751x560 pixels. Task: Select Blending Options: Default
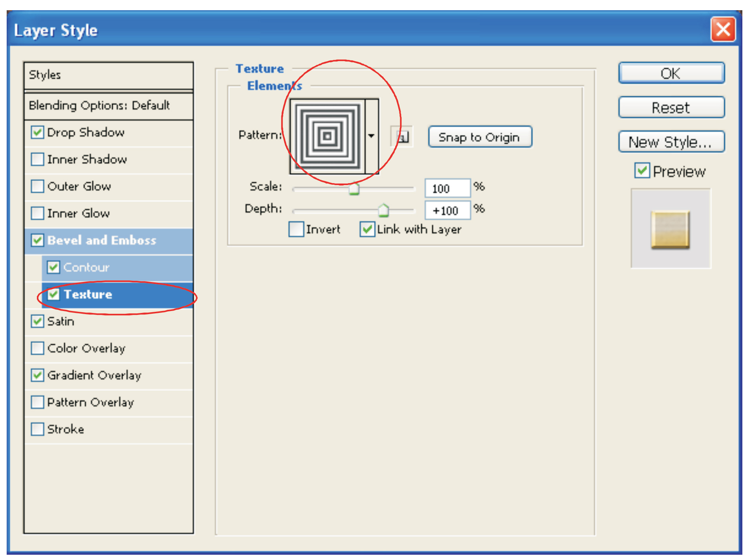(x=99, y=105)
